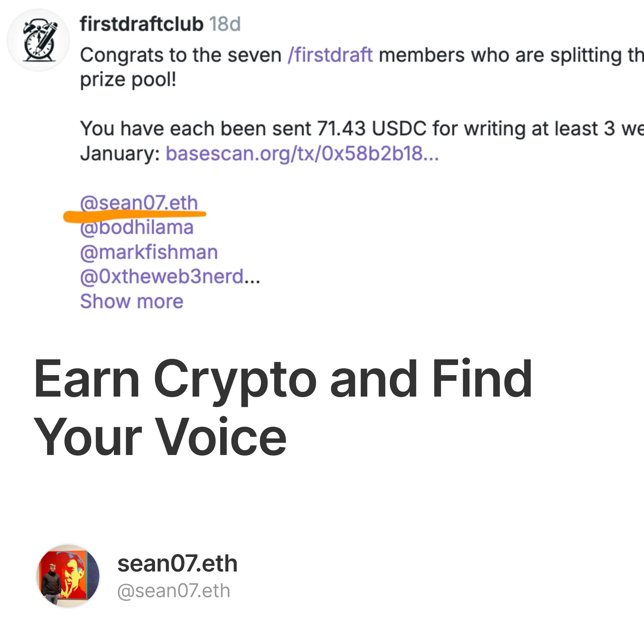Select the Your Voice headline line

(160, 437)
